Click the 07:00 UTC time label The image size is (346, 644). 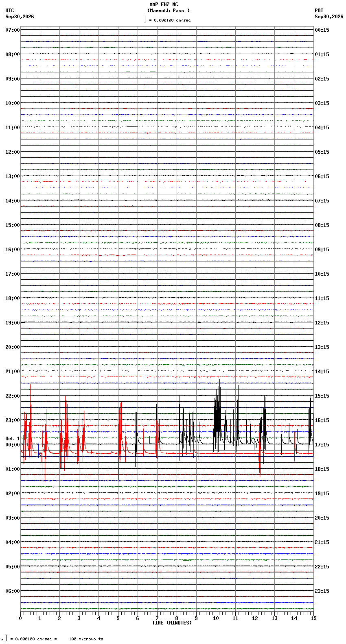13,30
